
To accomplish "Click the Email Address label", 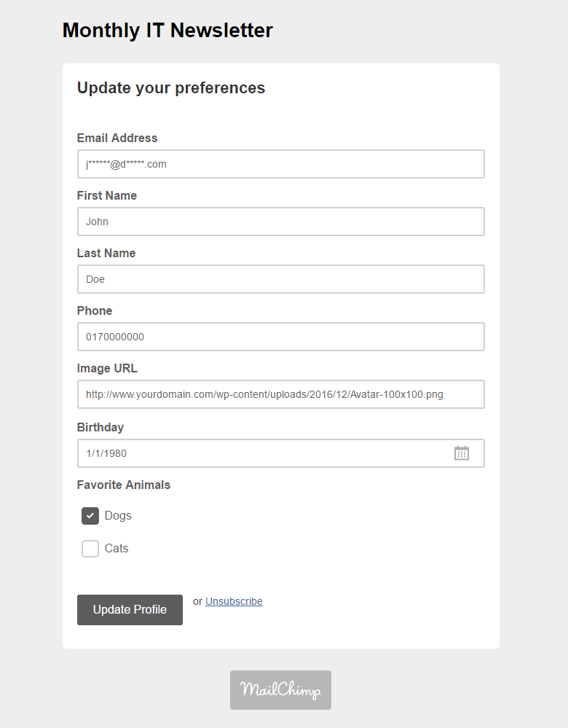I will pos(117,138).
